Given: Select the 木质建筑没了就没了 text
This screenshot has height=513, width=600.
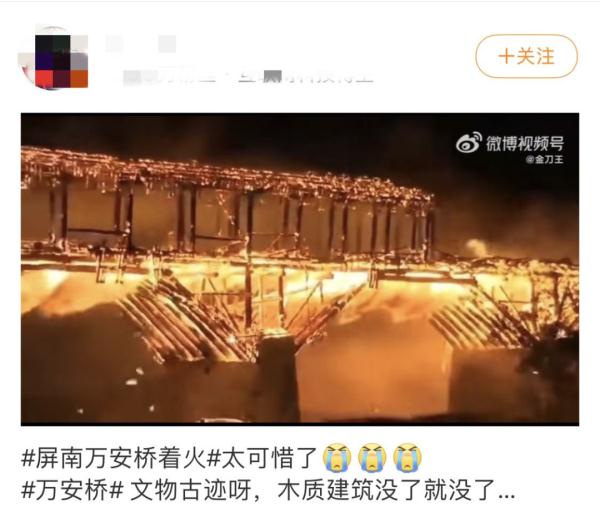Looking at the screenshot, I should [x=386, y=490].
